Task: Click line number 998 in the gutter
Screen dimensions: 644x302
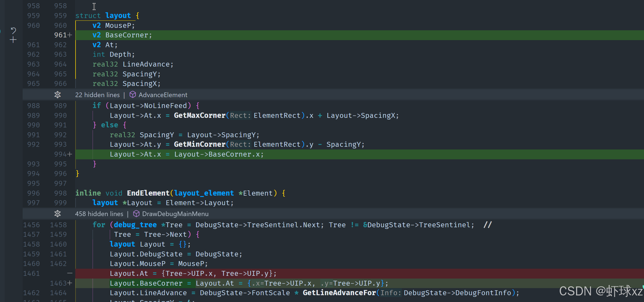Action: (x=60, y=193)
